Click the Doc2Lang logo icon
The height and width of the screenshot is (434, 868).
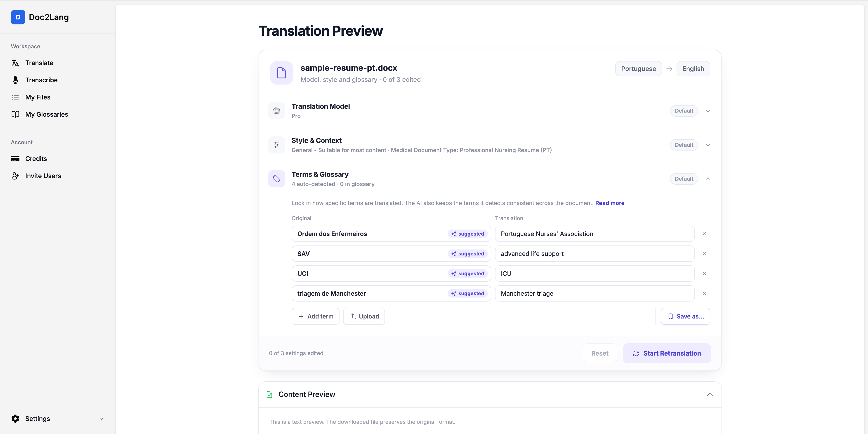18,17
